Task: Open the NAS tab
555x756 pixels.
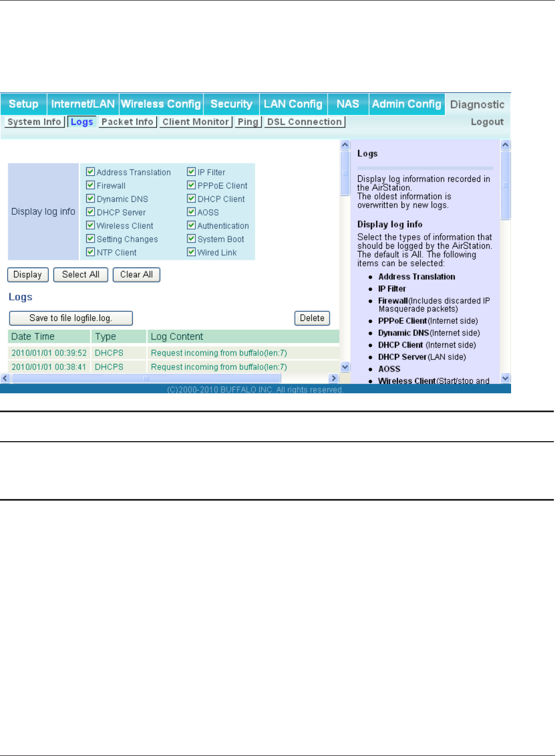Action: (348, 104)
